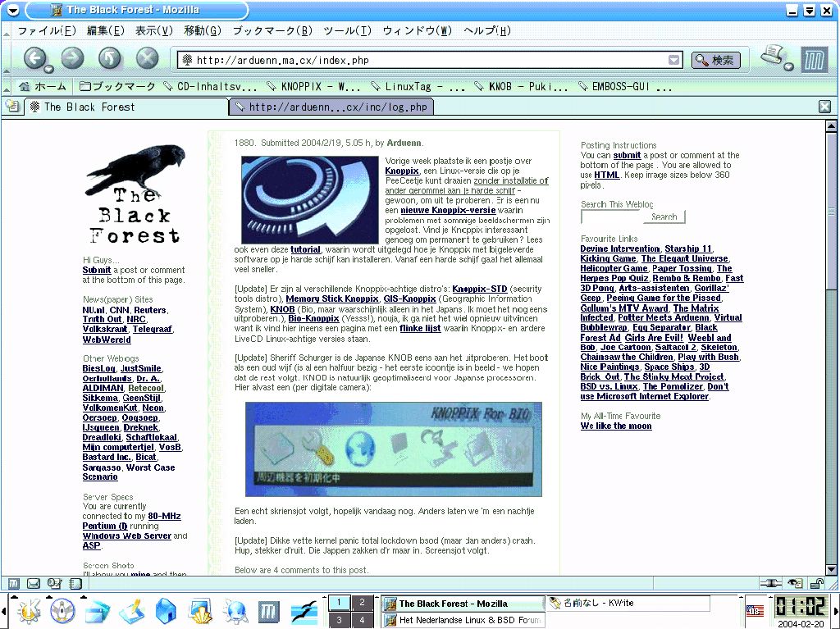Click the Search This Webloc input field

click(x=612, y=217)
